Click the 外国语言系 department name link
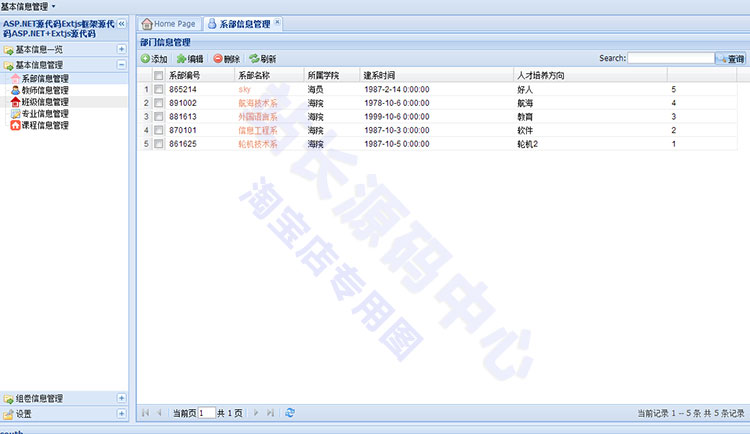The height and width of the screenshot is (434, 750). 258,117
